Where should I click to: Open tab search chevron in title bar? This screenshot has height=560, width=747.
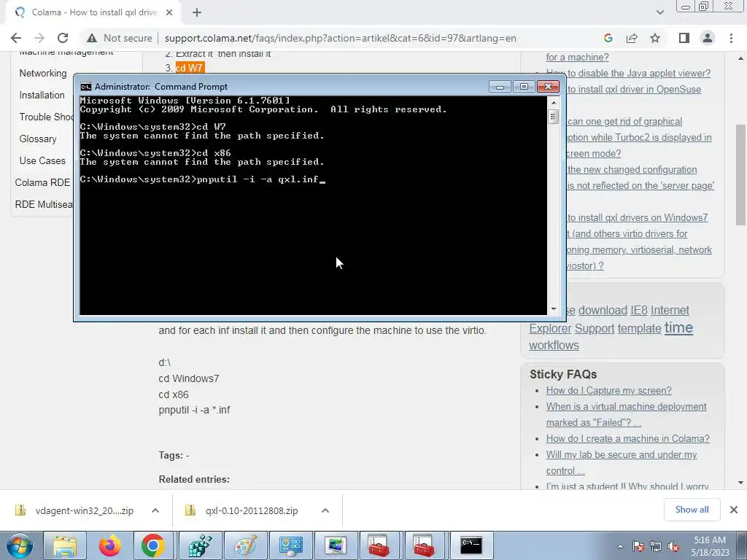[659, 12]
